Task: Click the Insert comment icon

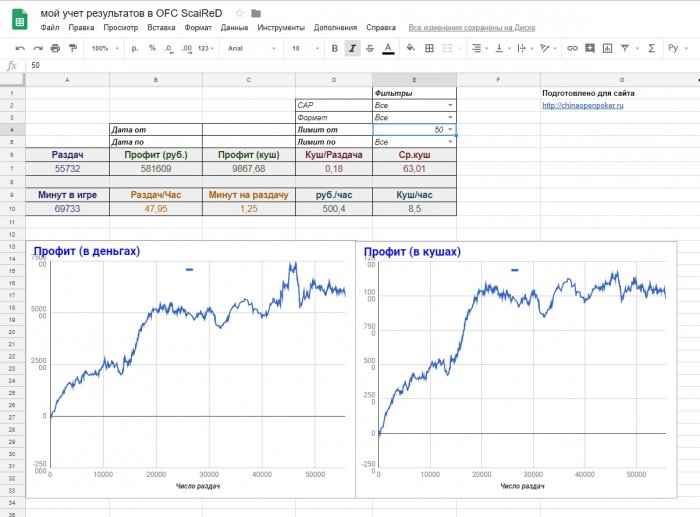Action: pyautogui.click(x=590, y=47)
